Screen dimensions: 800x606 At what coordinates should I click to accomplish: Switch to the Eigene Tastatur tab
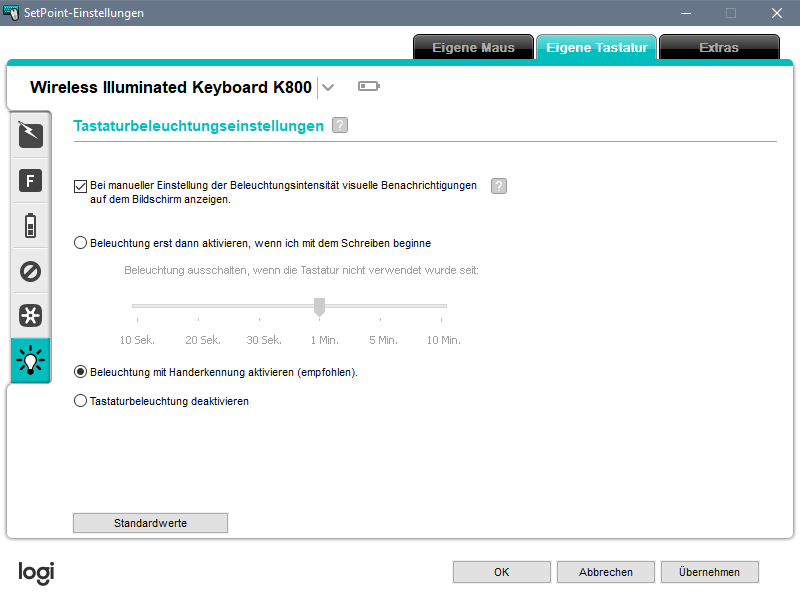(x=596, y=47)
